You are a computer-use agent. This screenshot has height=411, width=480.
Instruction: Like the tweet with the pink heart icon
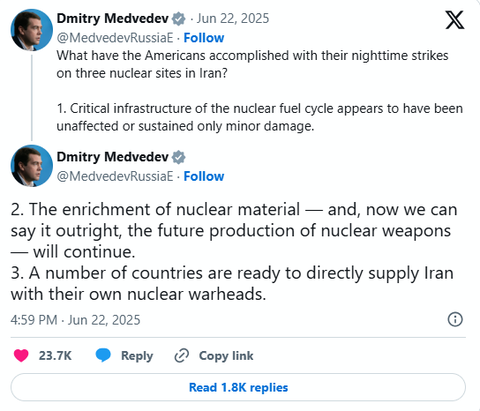pyautogui.click(x=21, y=355)
